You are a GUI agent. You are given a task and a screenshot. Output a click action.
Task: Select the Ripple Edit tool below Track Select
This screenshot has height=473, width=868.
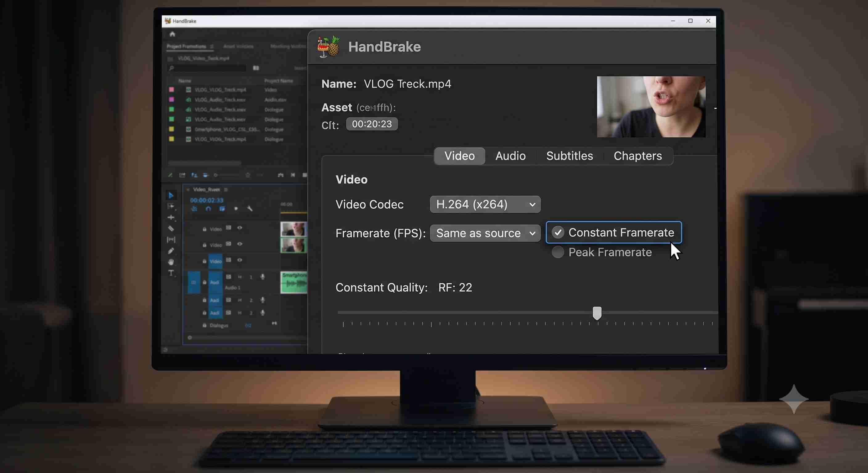(171, 217)
